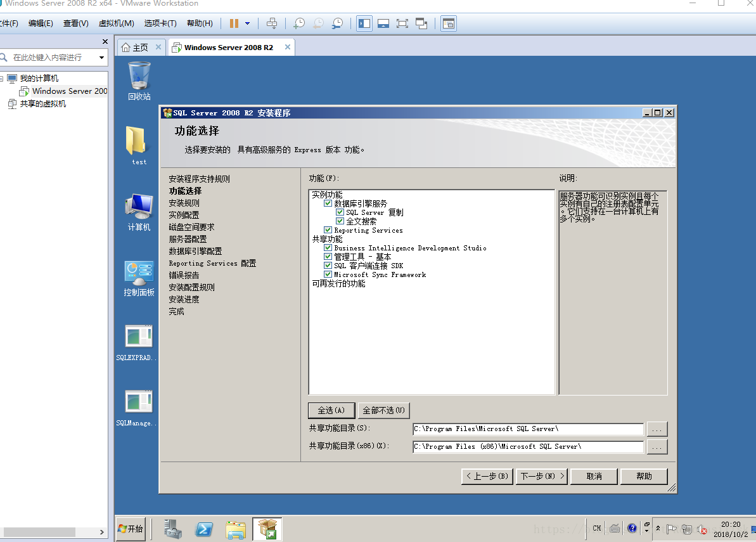Click the help question mark tray icon
This screenshot has width=756, height=542.
pos(632,529)
